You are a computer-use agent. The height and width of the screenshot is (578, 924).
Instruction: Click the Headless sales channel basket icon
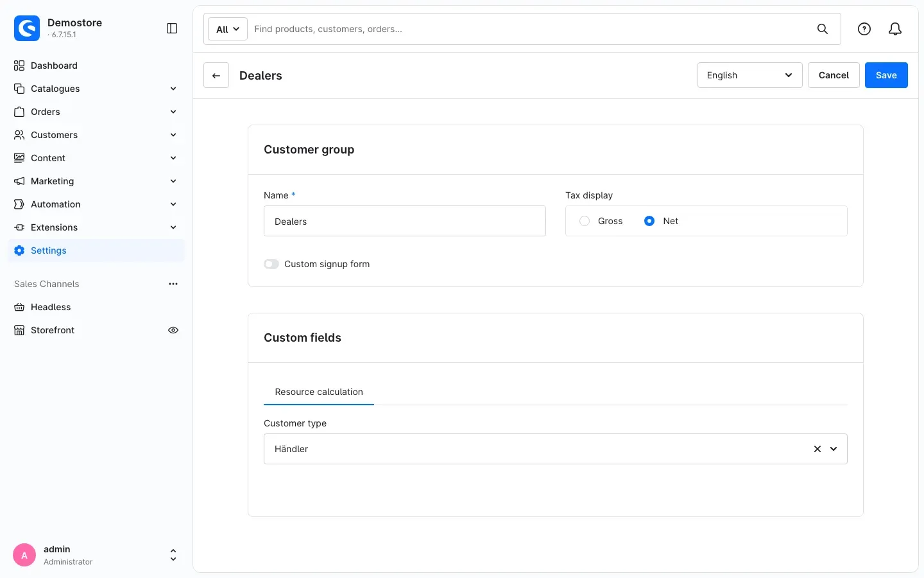19,307
